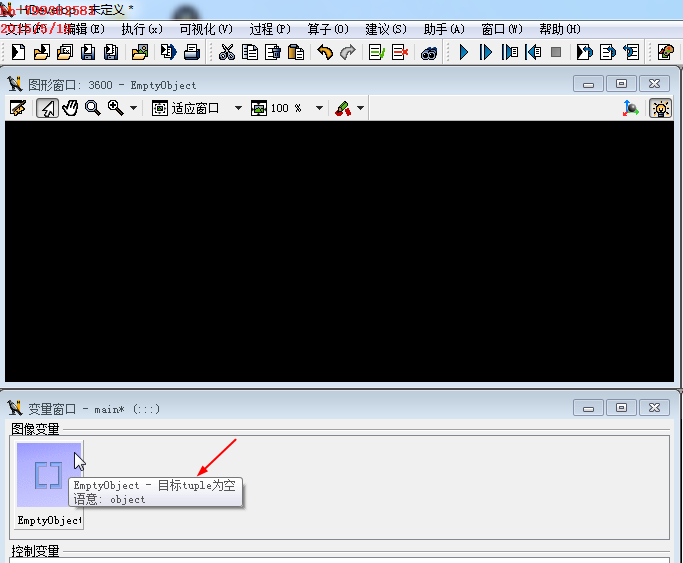Screen dimensions: 683x563
Task: Click the Step Out icon
Action: pyautogui.click(x=533, y=52)
